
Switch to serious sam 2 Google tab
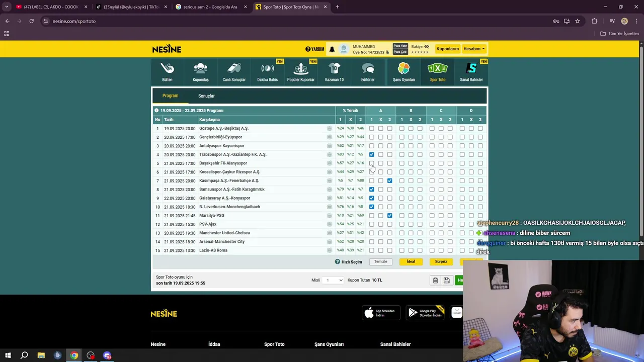(x=211, y=7)
